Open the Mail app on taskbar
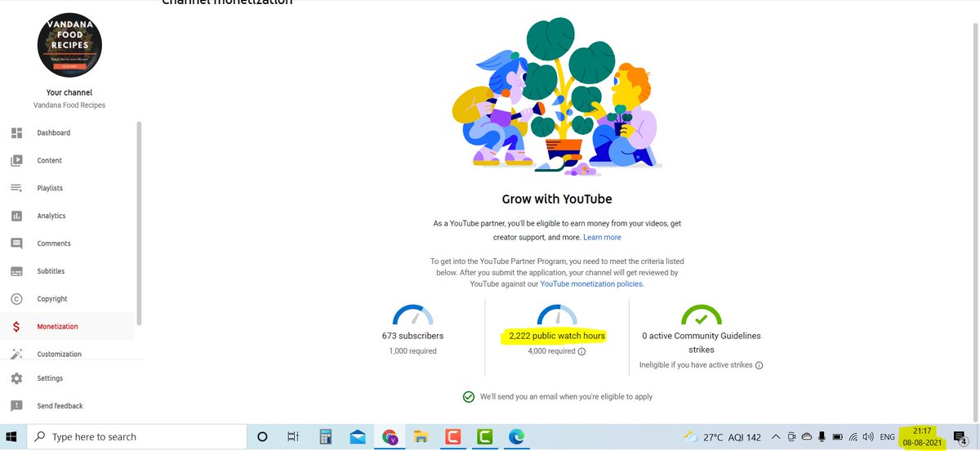The width and height of the screenshot is (980, 451). click(x=358, y=437)
